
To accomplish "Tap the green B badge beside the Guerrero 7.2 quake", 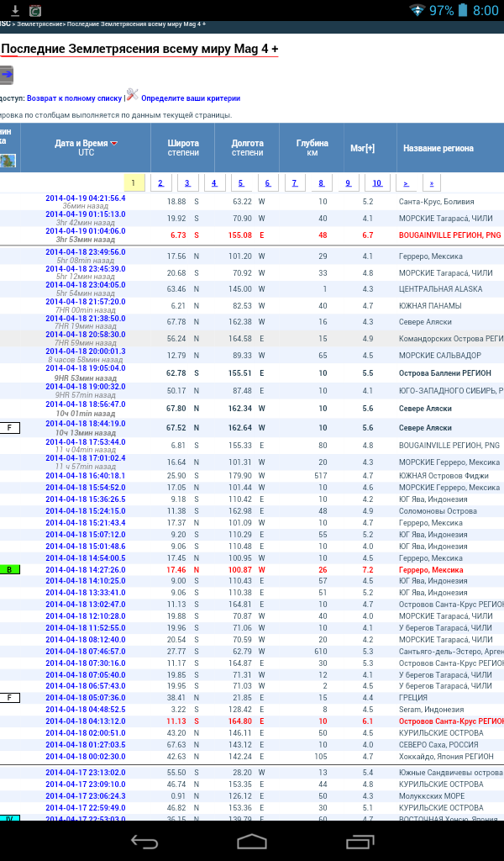I will 9,569.
